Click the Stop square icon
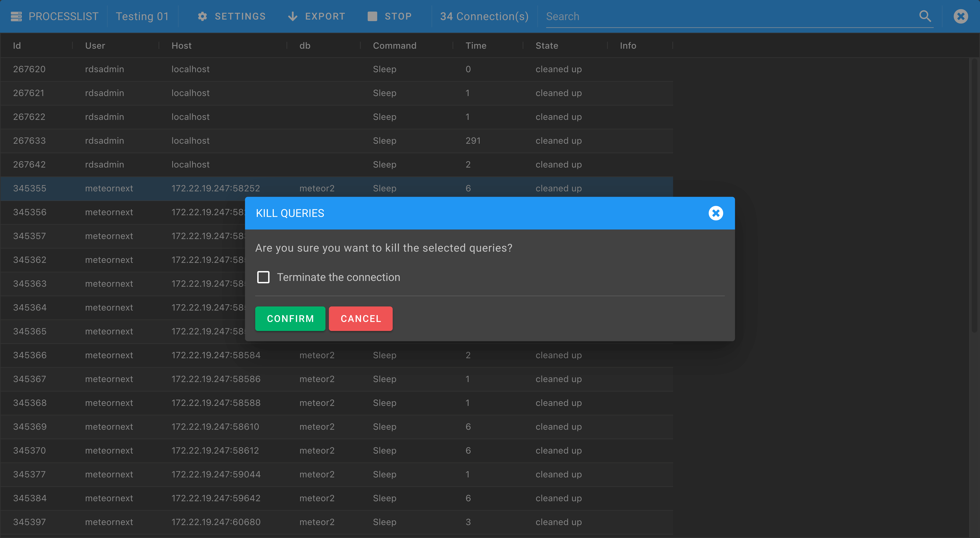The image size is (980, 538). (372, 16)
